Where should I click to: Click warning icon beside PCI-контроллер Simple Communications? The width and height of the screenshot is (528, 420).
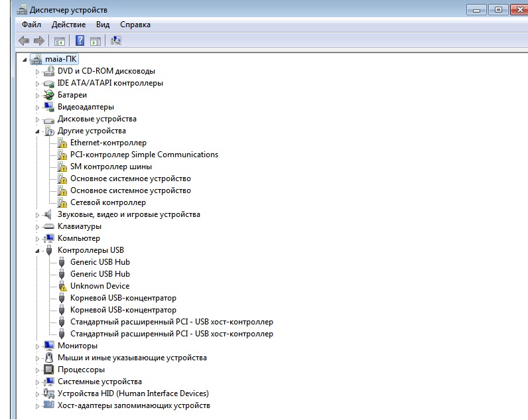coord(62,155)
